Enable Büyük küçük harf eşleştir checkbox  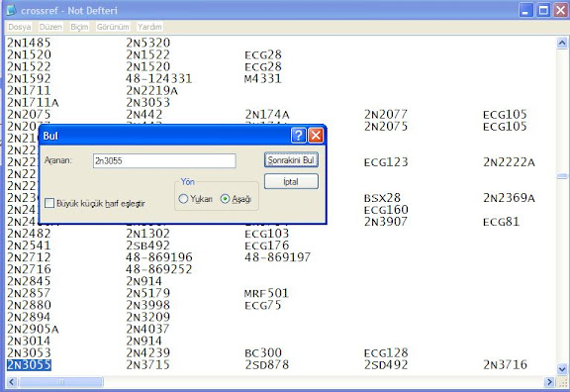point(49,203)
